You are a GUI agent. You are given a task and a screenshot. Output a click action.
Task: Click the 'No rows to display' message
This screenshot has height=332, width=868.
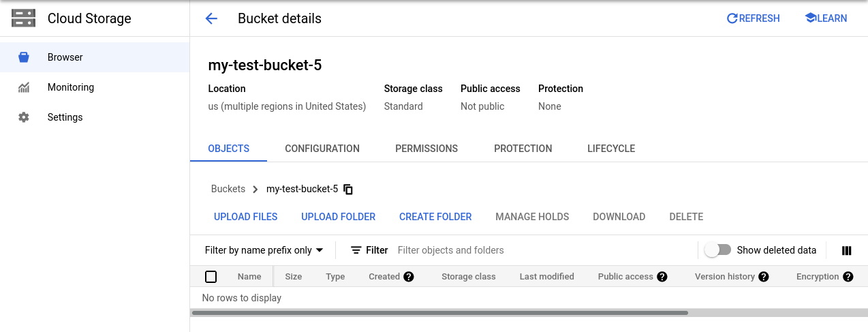pos(242,297)
